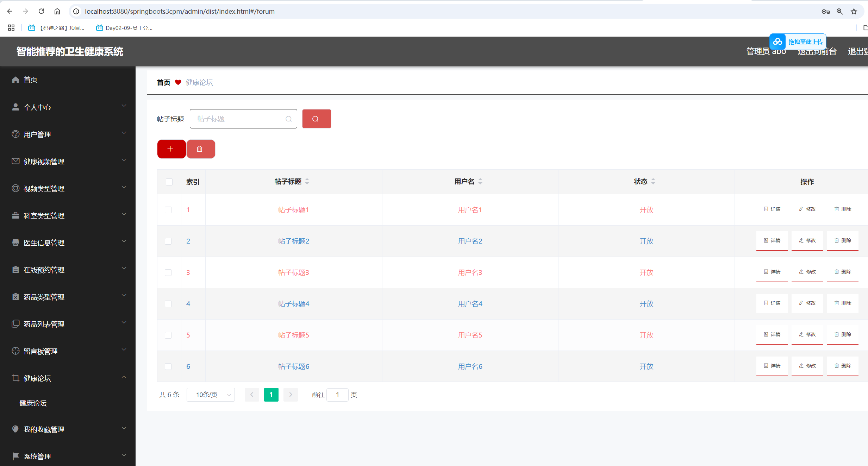Image resolution: width=868 pixels, height=466 pixels.
Task: Open 健康论坛 submenu item
Action: [x=33, y=403]
